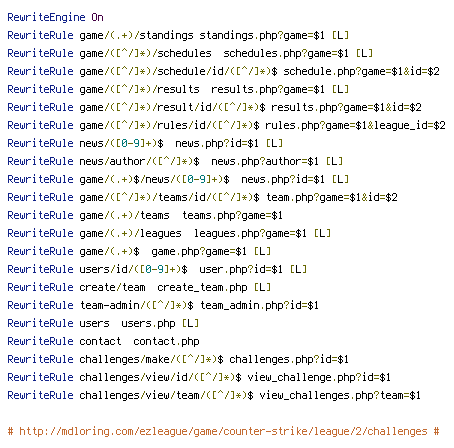Click the team_admin.php?id=$1 target text
This screenshot has width=454, height=448.
click(x=259, y=305)
